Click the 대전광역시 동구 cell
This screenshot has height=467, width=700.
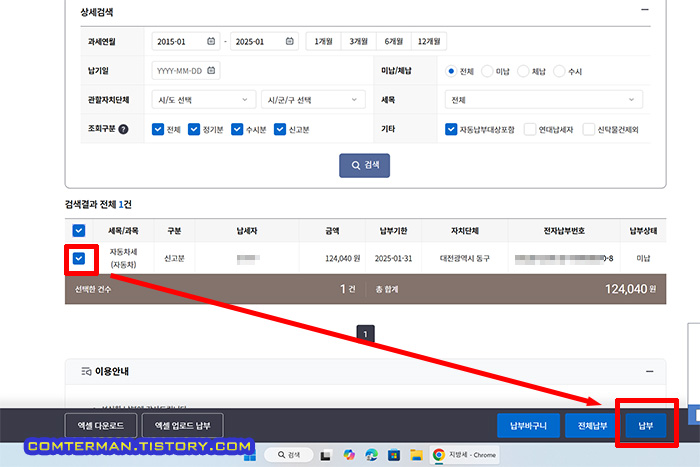point(465,258)
